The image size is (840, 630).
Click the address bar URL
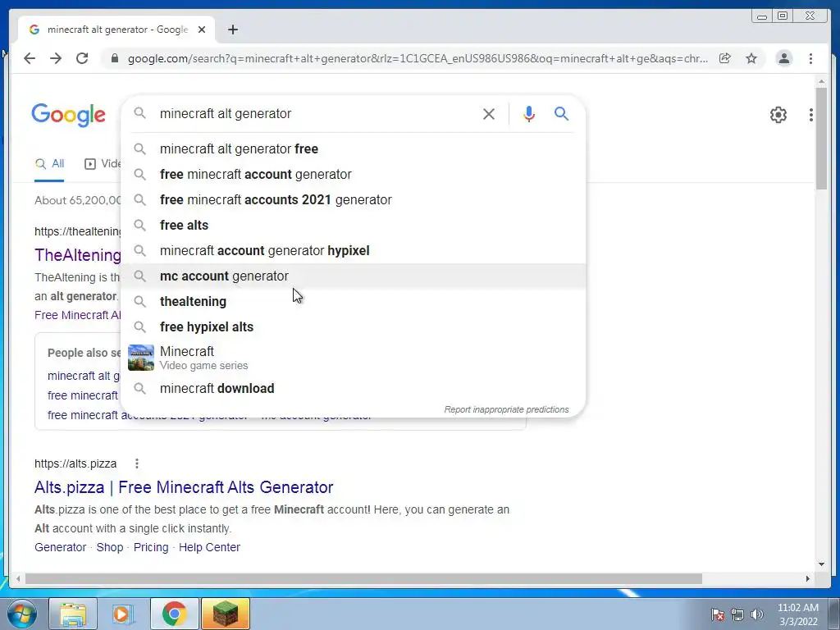[x=418, y=58]
